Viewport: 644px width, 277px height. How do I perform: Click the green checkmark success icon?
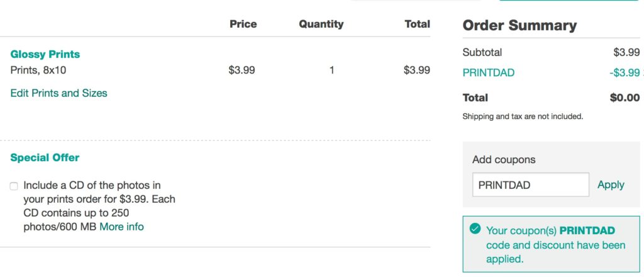click(x=475, y=229)
